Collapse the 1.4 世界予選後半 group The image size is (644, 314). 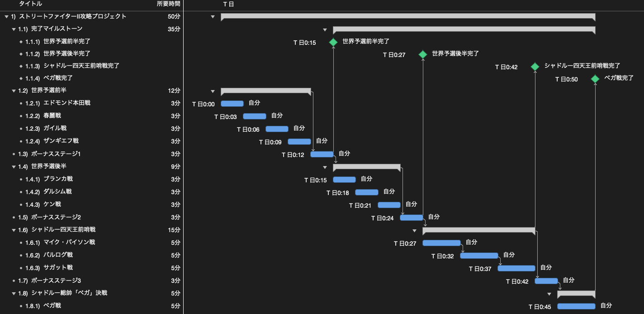14,167
